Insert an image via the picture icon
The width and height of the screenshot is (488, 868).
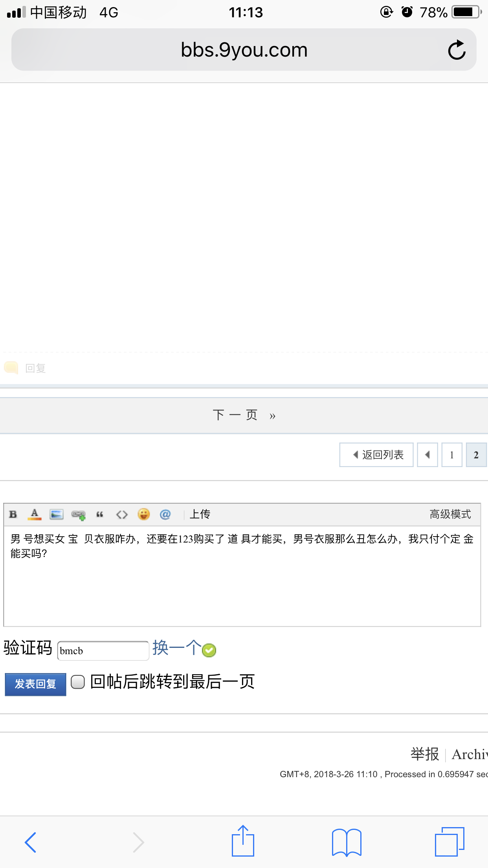[x=57, y=514]
